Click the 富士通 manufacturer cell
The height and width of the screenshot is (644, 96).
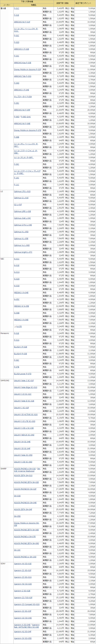tap(7, 98)
